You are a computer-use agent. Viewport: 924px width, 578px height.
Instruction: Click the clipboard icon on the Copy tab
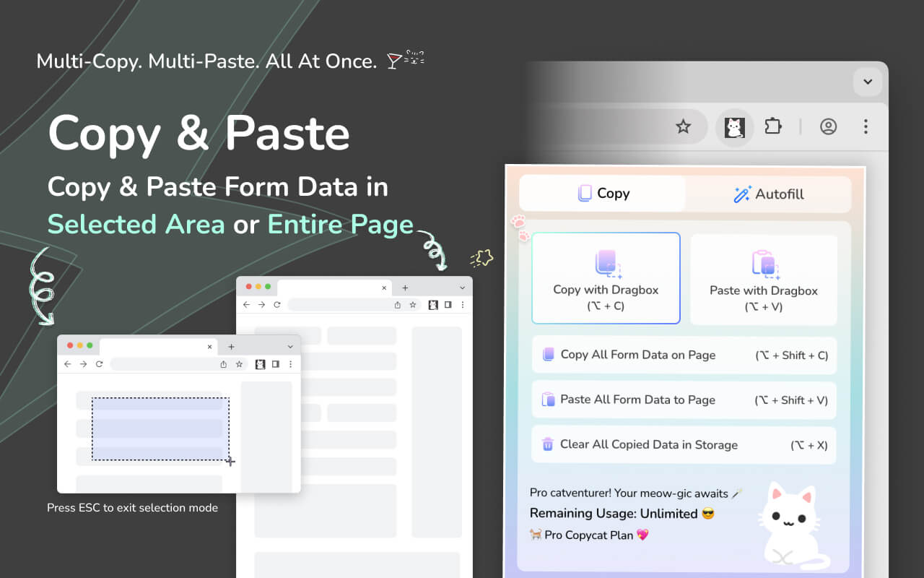coord(585,193)
